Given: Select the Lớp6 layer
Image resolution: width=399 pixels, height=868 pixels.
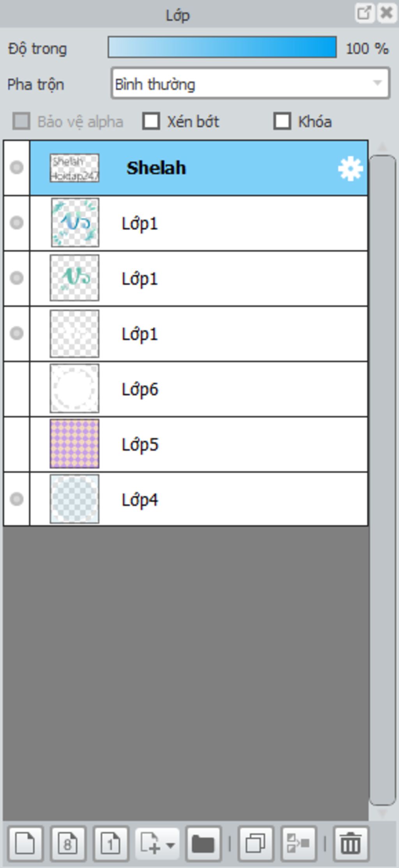Looking at the screenshot, I should point(199,389).
